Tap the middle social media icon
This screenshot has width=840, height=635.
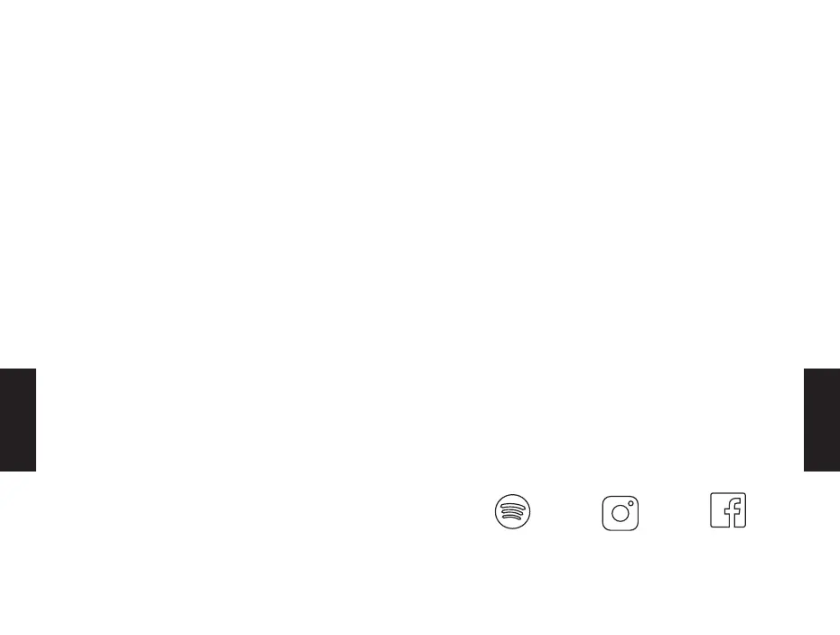[621, 513]
